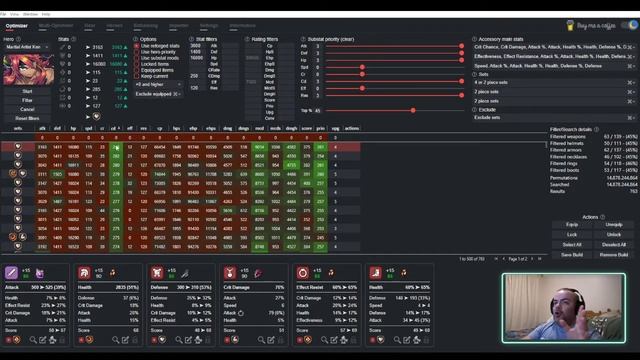Toggle dark mode switch in top-right corner
The image size is (640, 360).
(x=630, y=25)
